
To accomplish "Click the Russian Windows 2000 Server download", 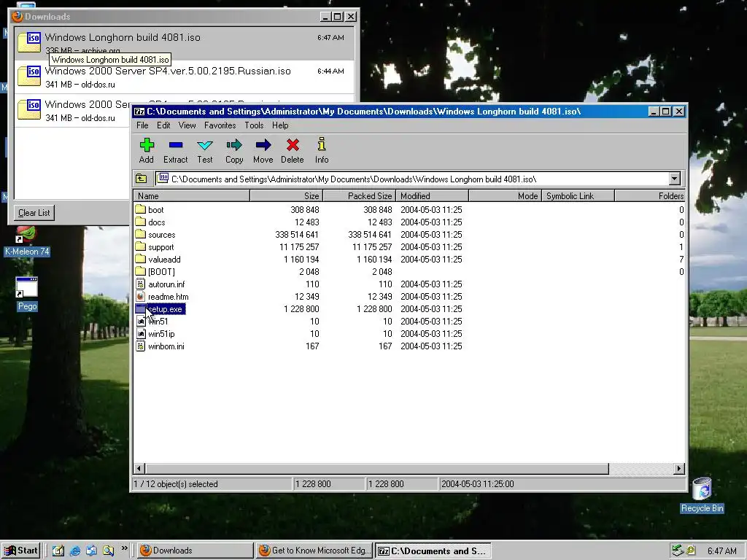I will point(184,77).
